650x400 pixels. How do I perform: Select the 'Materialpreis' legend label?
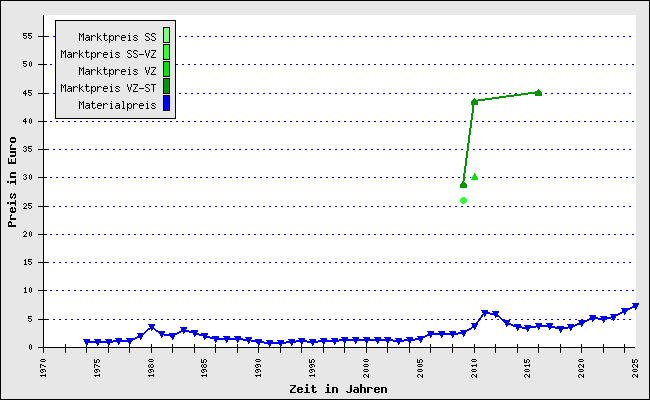(x=117, y=105)
